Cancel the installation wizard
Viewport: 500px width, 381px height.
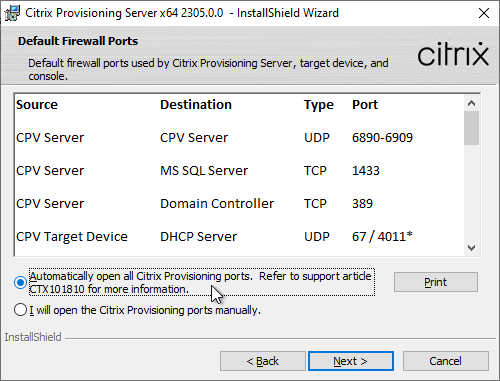click(x=446, y=361)
